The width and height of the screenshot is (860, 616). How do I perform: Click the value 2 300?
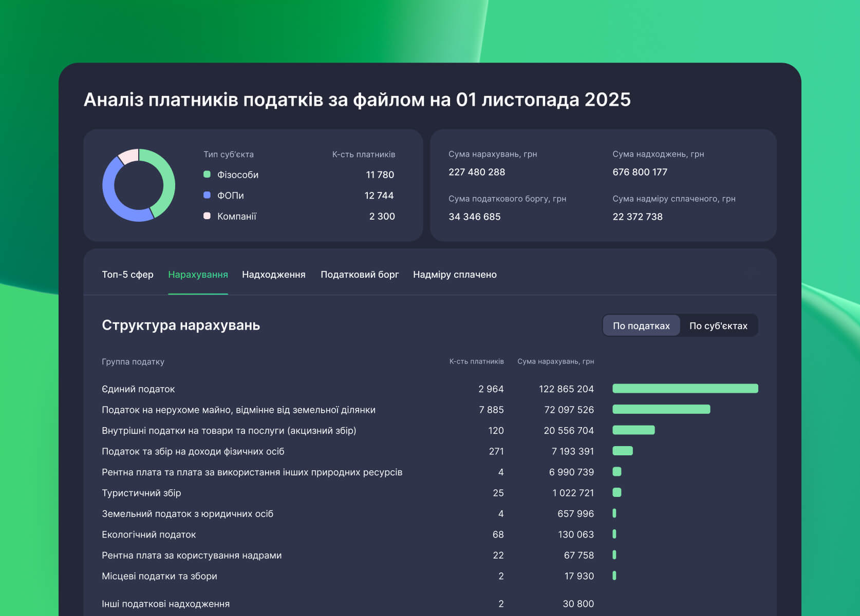click(382, 216)
